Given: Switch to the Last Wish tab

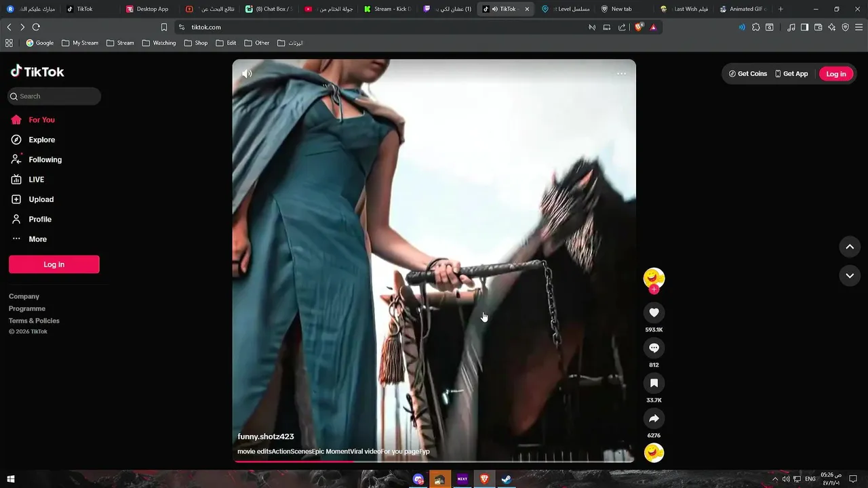Looking at the screenshot, I should (684, 9).
